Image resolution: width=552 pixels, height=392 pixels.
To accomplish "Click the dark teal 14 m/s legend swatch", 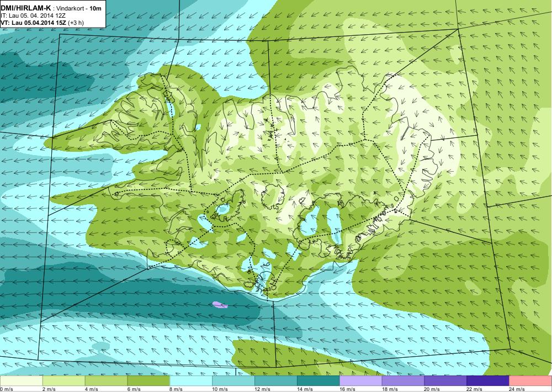I will [319, 381].
